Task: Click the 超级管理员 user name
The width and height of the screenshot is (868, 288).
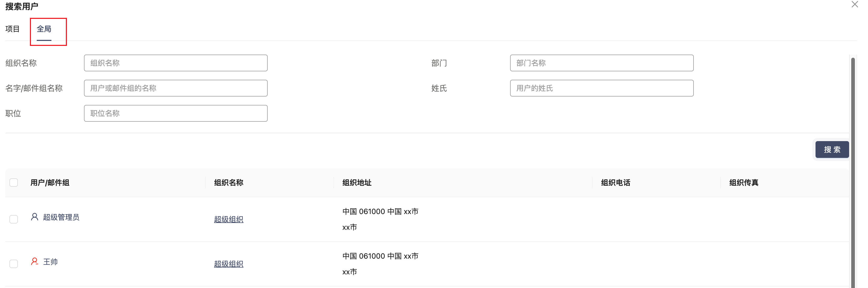Action: point(61,217)
